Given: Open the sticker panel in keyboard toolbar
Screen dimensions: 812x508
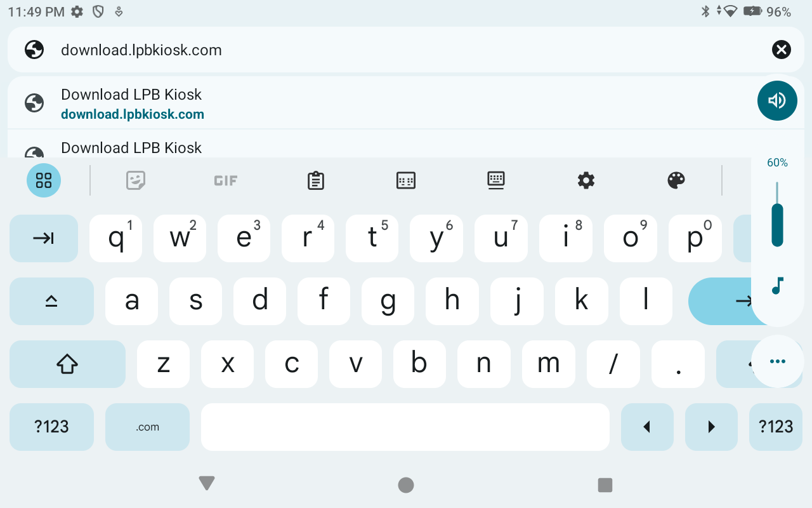Looking at the screenshot, I should [x=136, y=180].
